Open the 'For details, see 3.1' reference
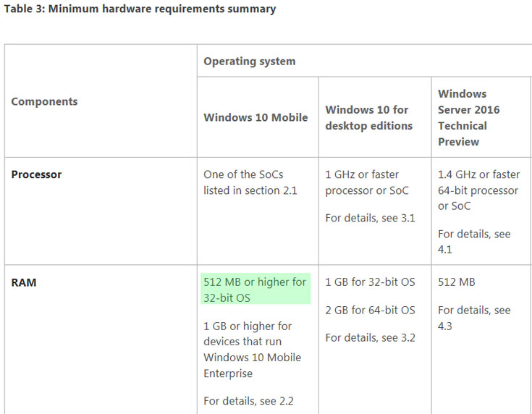 click(370, 218)
